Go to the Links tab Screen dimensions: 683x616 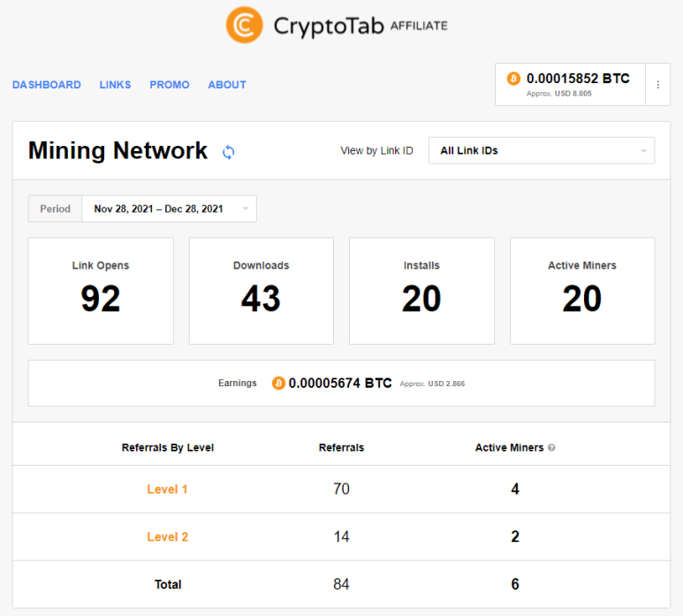[115, 85]
